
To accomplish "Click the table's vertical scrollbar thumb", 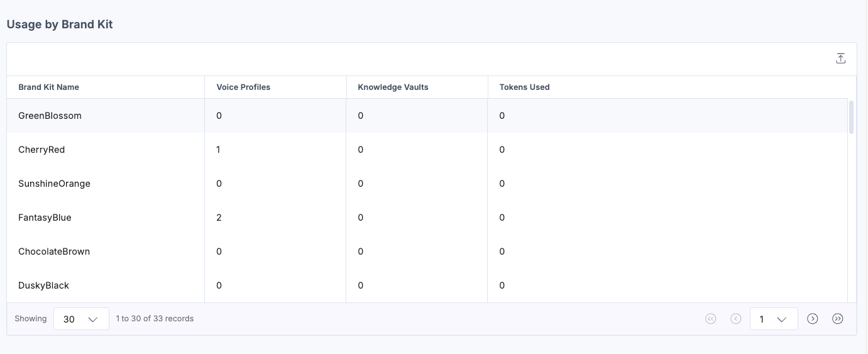I will click(851, 117).
